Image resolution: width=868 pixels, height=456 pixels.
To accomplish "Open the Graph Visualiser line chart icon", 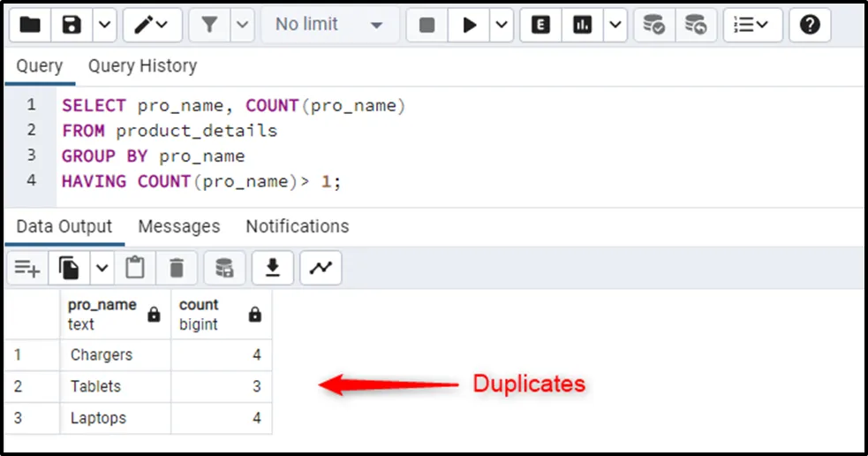I will tap(321, 267).
